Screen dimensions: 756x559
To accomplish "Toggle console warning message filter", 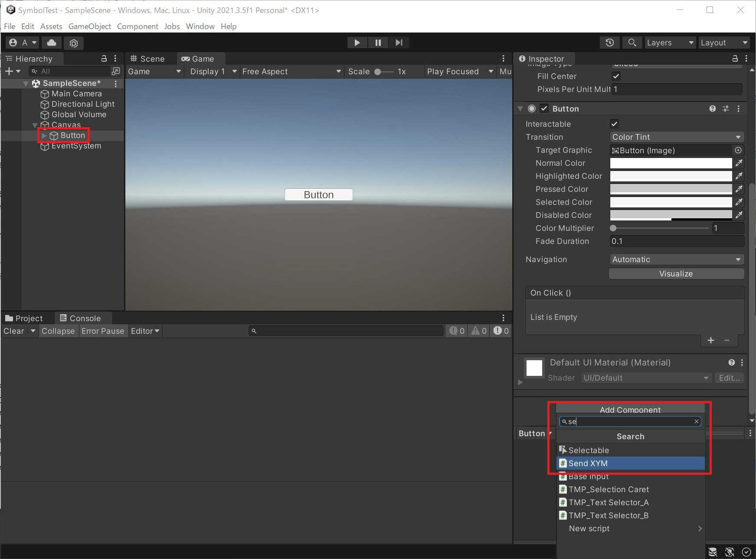I will point(479,331).
